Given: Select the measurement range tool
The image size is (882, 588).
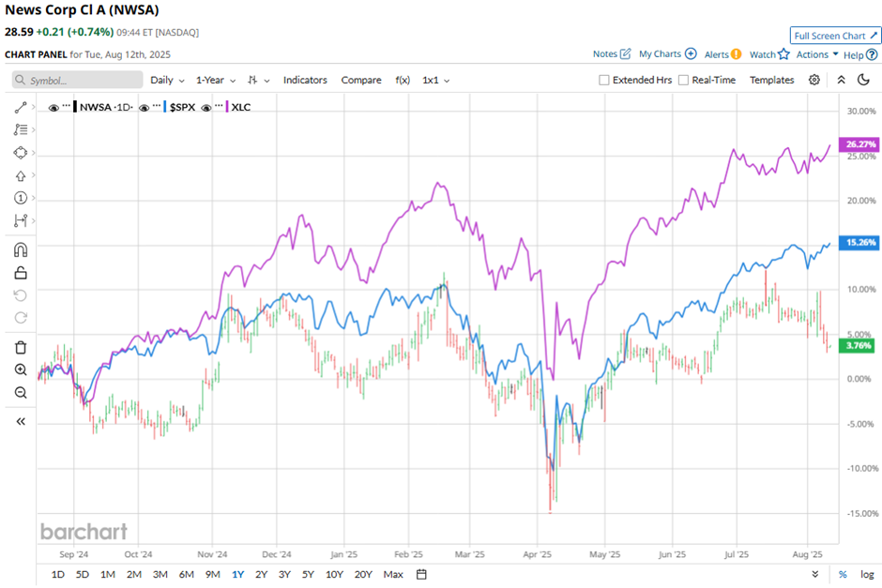Looking at the screenshot, I should click(21, 220).
